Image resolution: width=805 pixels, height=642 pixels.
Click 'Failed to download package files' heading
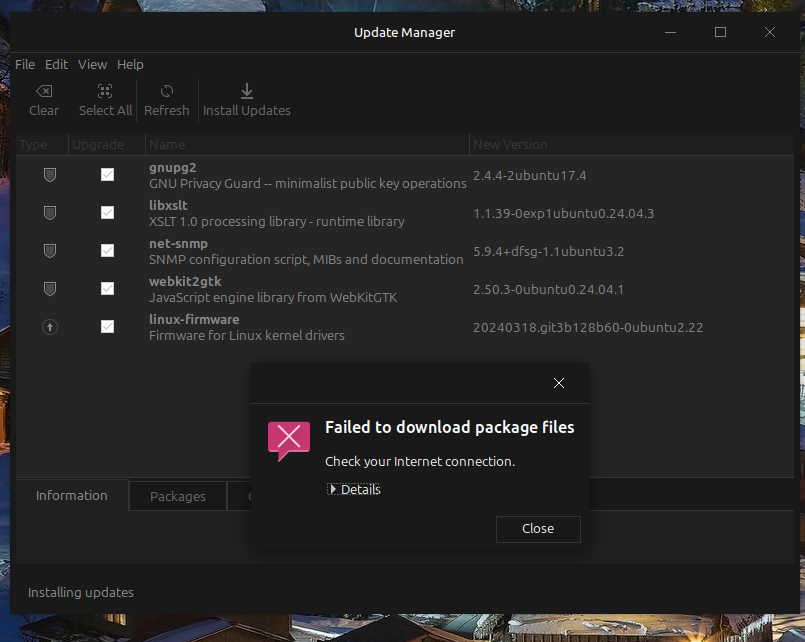450,427
